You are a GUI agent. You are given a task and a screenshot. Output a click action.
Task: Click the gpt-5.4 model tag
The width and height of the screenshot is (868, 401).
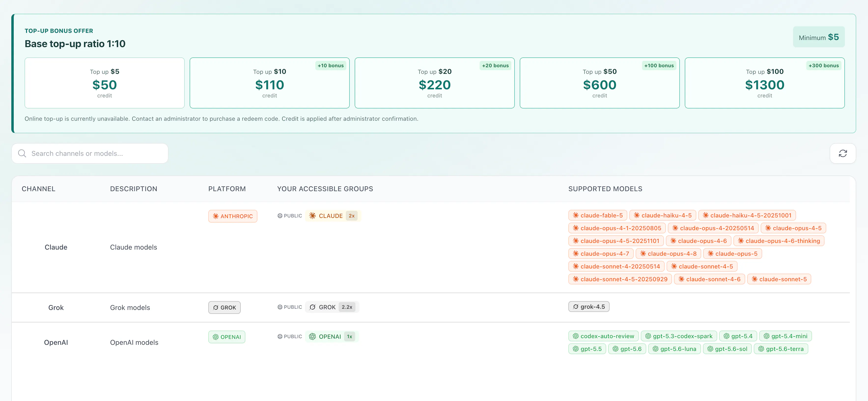(x=738, y=336)
